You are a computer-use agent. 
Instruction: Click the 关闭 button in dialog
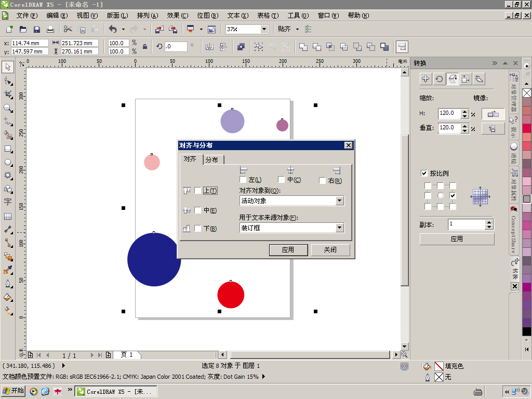(x=330, y=250)
